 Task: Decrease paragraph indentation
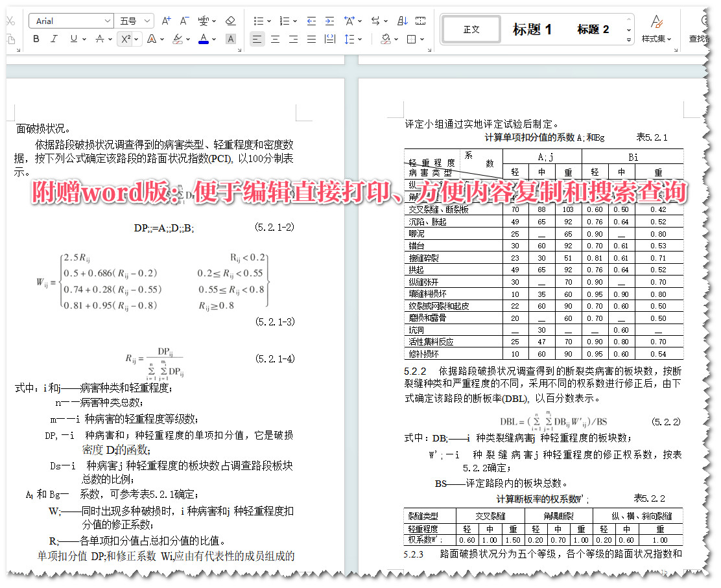click(311, 20)
